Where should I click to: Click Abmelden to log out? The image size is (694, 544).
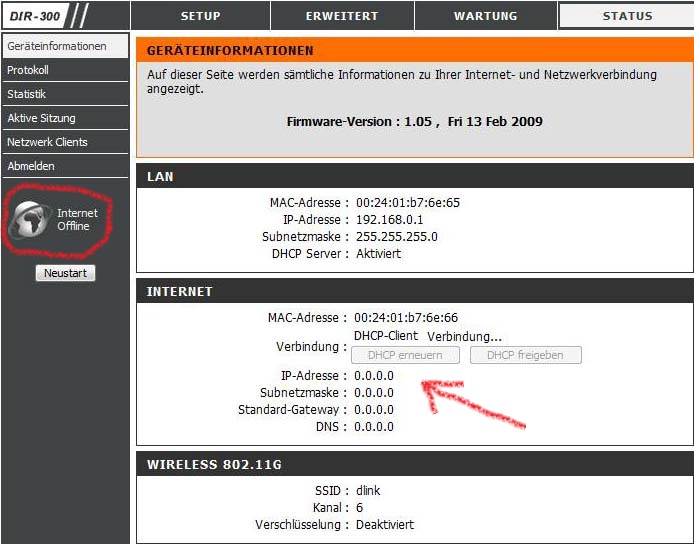[x=66, y=166]
